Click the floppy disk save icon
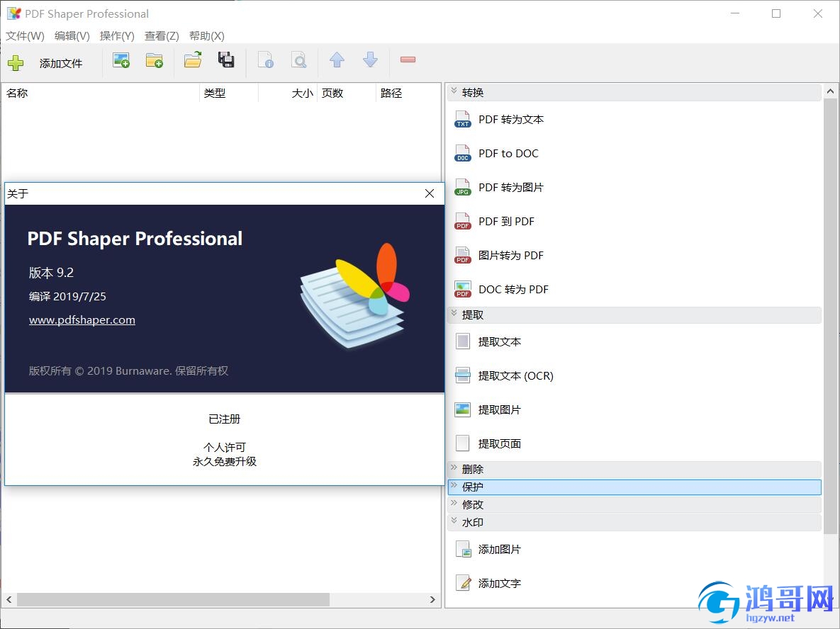The height and width of the screenshot is (629, 840). pyautogui.click(x=226, y=60)
